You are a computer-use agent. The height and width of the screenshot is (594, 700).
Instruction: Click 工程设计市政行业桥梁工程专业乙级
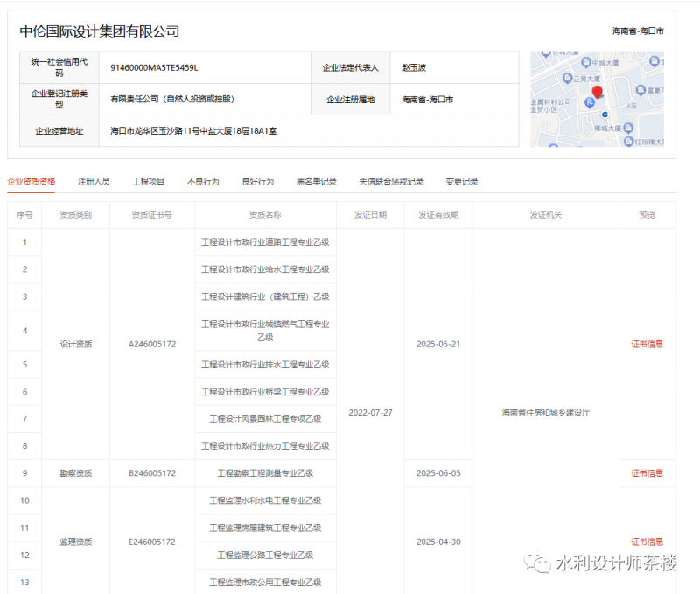pyautogui.click(x=265, y=392)
